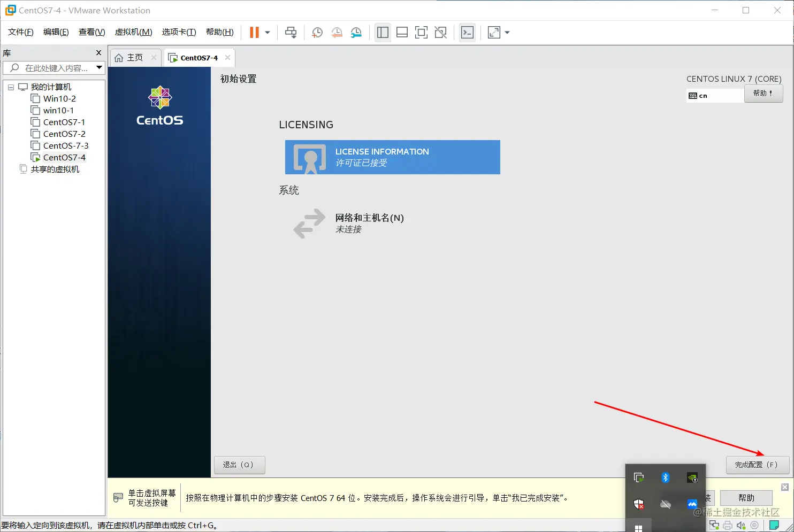Switch to the 主页 home tab
This screenshot has height=532, width=794.
point(135,58)
